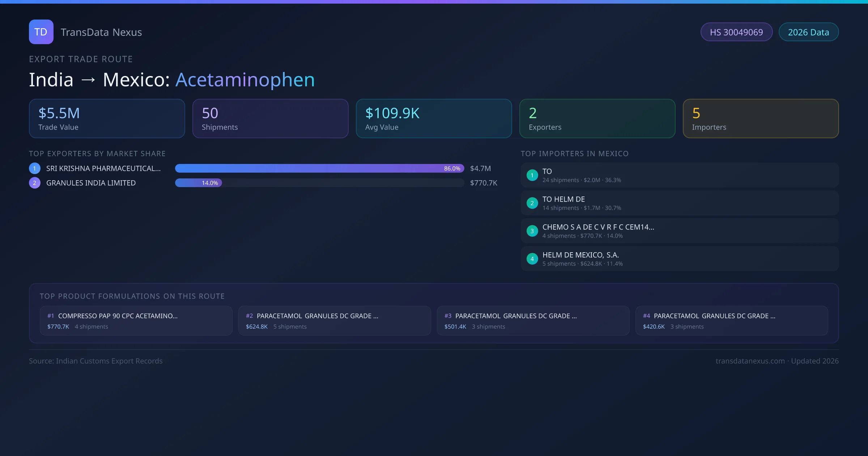Select the importer rank icon for TO
The height and width of the screenshot is (456, 868).
(532, 175)
